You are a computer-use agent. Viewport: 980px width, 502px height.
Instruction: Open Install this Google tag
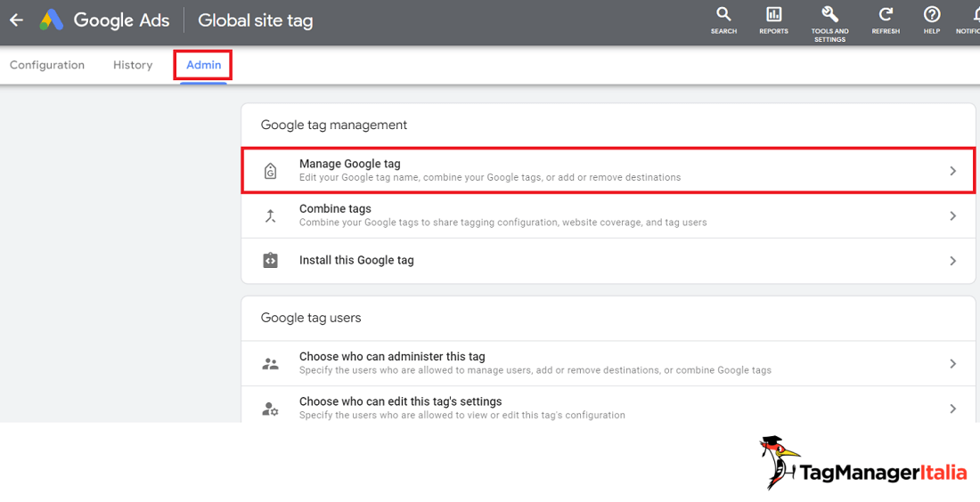(x=608, y=261)
